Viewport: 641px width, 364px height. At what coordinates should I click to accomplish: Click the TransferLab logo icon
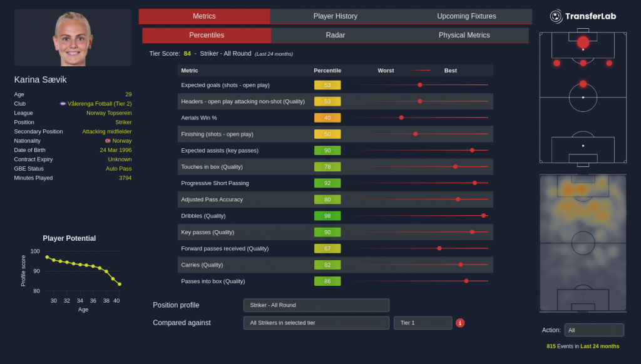(x=556, y=16)
